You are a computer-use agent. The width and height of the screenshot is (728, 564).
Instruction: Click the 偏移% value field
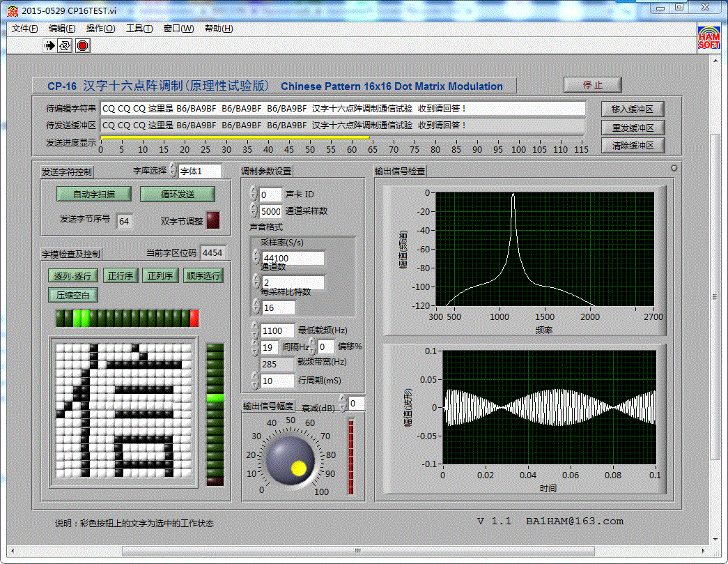pos(326,346)
